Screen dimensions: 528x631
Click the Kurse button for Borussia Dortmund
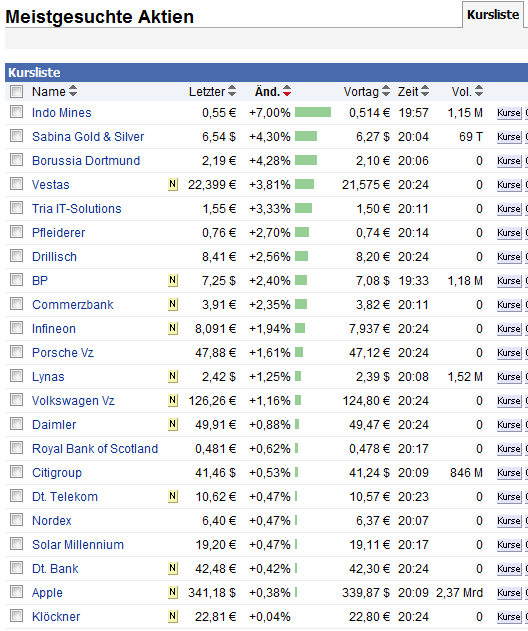pyautogui.click(x=509, y=161)
